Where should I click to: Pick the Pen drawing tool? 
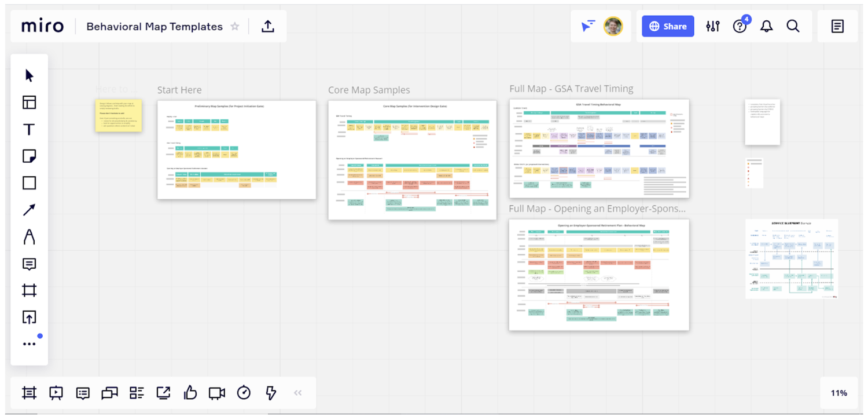(x=29, y=237)
